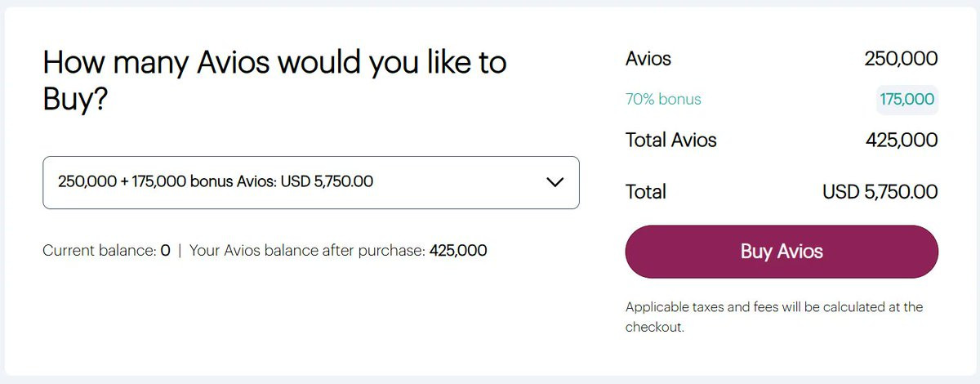The height and width of the screenshot is (384, 980).
Task: Click the Current balance 0 text
Action: tap(165, 251)
